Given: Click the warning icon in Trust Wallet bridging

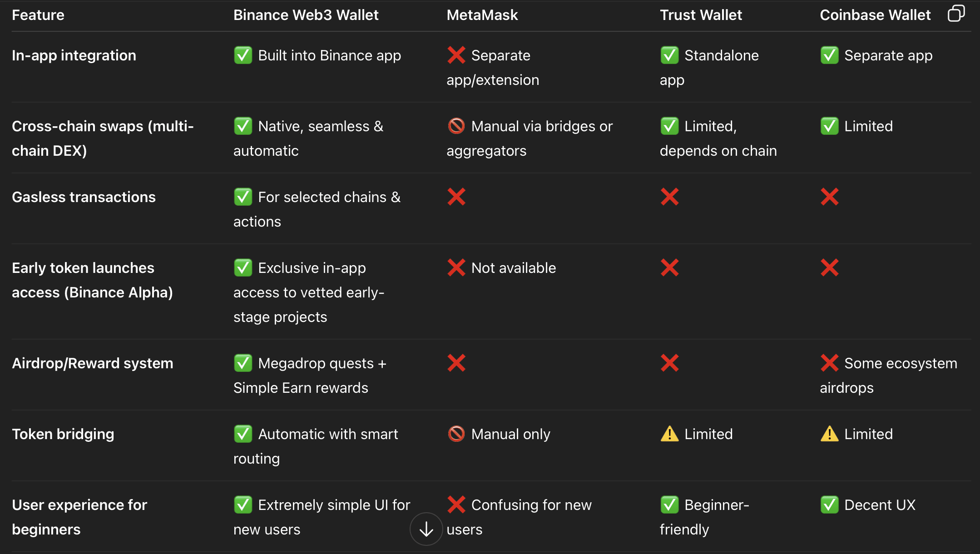Looking at the screenshot, I should (670, 434).
